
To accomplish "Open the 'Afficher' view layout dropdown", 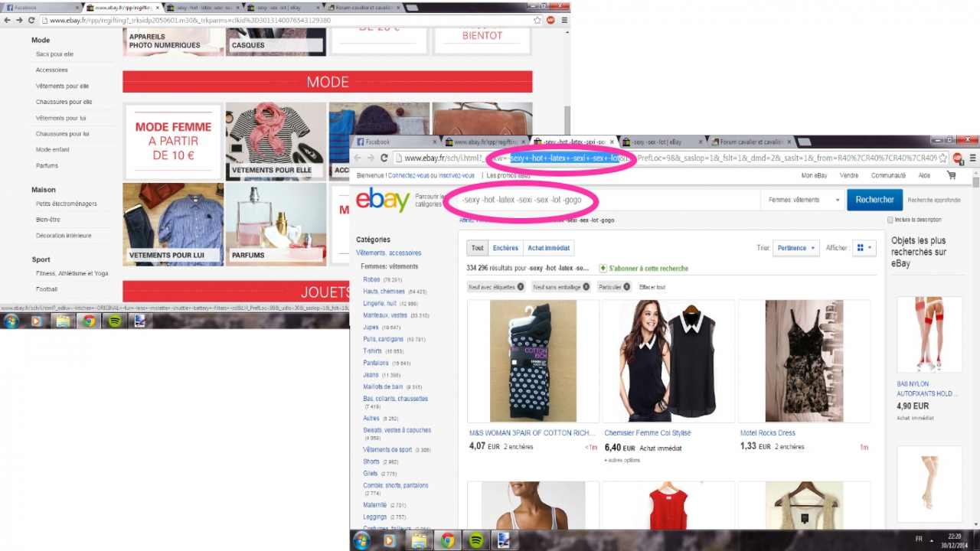I will (x=865, y=248).
